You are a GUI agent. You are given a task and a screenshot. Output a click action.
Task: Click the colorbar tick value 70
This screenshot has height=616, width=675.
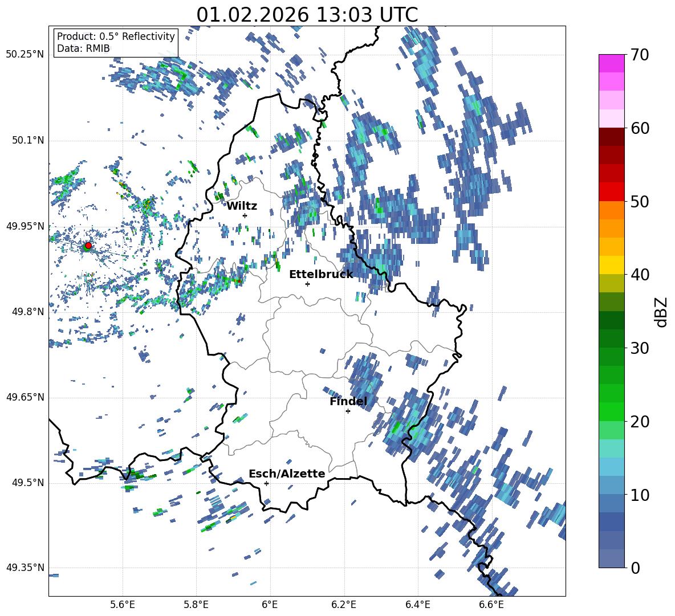click(x=640, y=55)
